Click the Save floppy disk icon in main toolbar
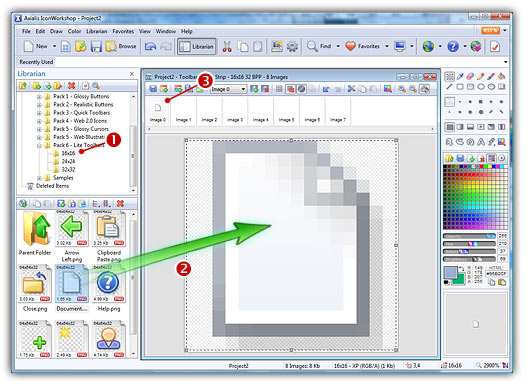Screen dimensions: 530x386 (96, 46)
